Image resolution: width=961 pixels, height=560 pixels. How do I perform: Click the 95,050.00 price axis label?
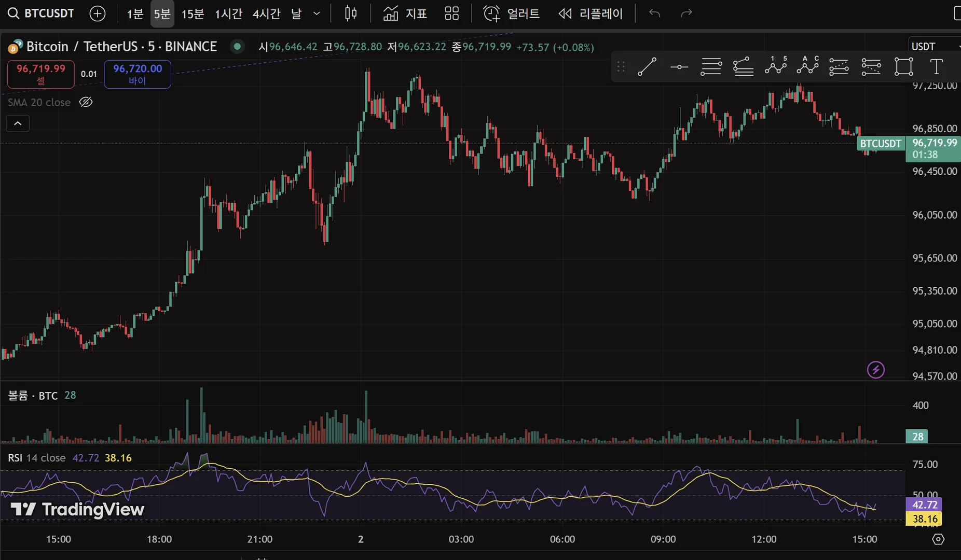click(x=935, y=324)
